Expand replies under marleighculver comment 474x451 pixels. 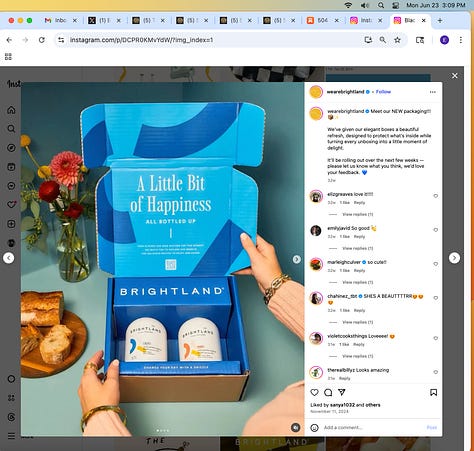pyautogui.click(x=357, y=282)
